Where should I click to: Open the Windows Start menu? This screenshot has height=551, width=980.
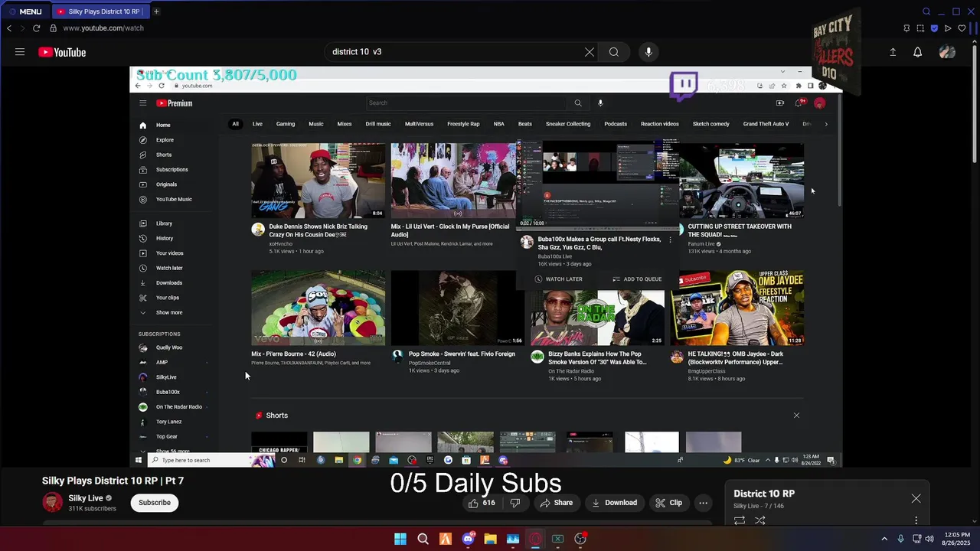[x=400, y=539]
